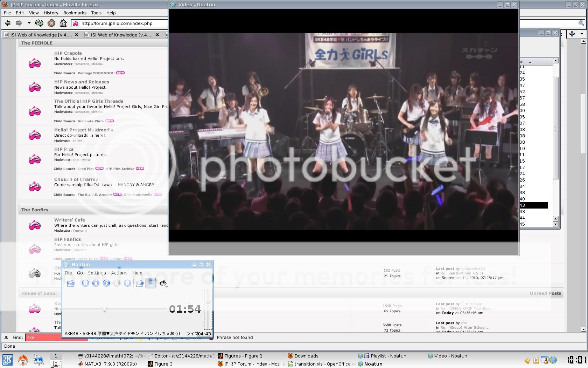
Task: Toggle the playlist view button in Noatun
Action: click(x=150, y=283)
